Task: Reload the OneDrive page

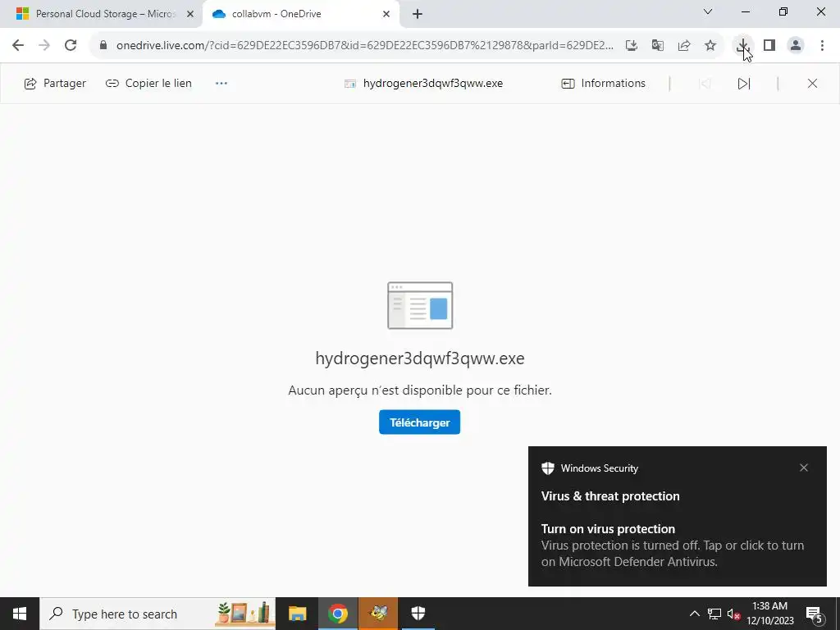Action: (x=71, y=46)
